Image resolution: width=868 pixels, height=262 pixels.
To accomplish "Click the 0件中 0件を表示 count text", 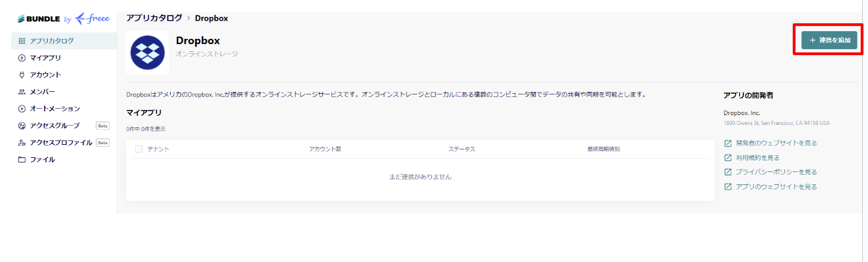I will click(146, 129).
